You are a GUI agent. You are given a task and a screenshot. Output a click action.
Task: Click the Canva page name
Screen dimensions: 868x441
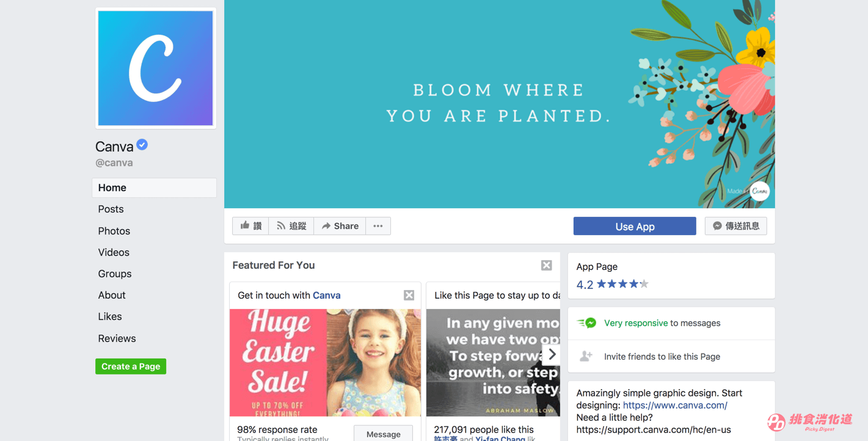click(114, 147)
